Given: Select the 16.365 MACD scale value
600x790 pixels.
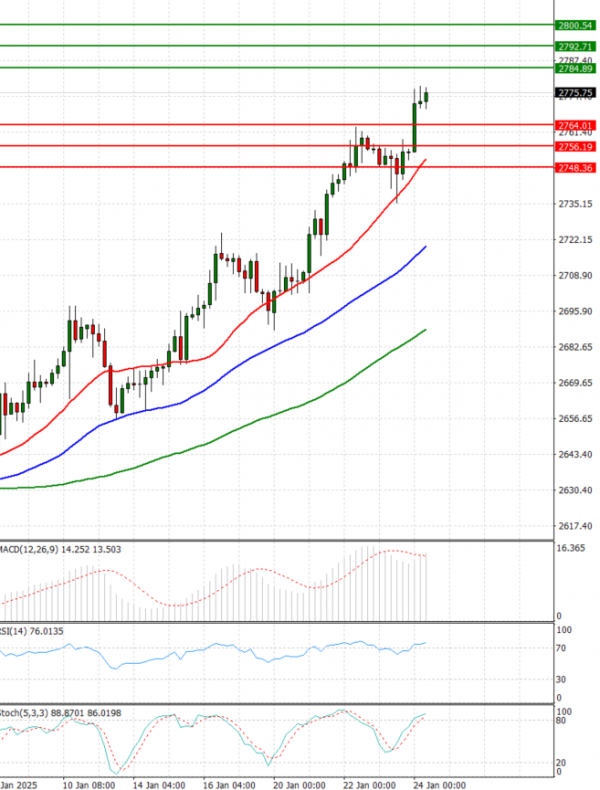Looking at the screenshot, I should [570, 548].
